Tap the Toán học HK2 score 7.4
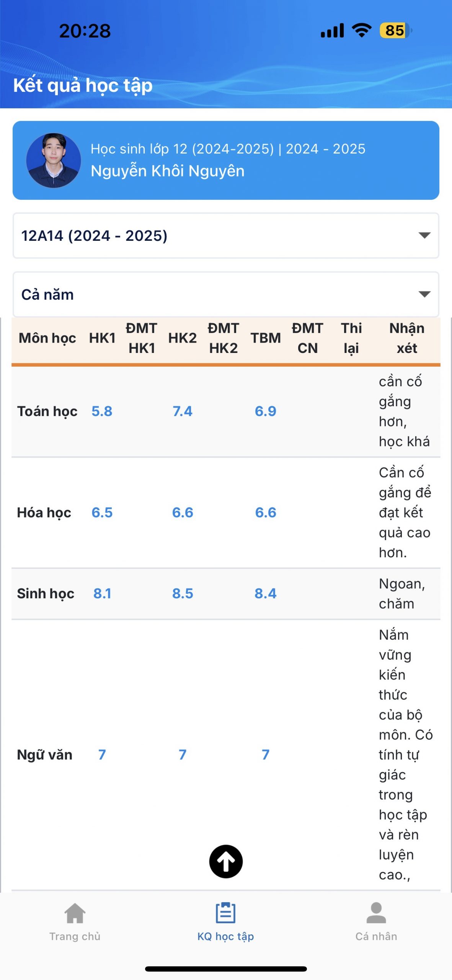 [x=182, y=411]
